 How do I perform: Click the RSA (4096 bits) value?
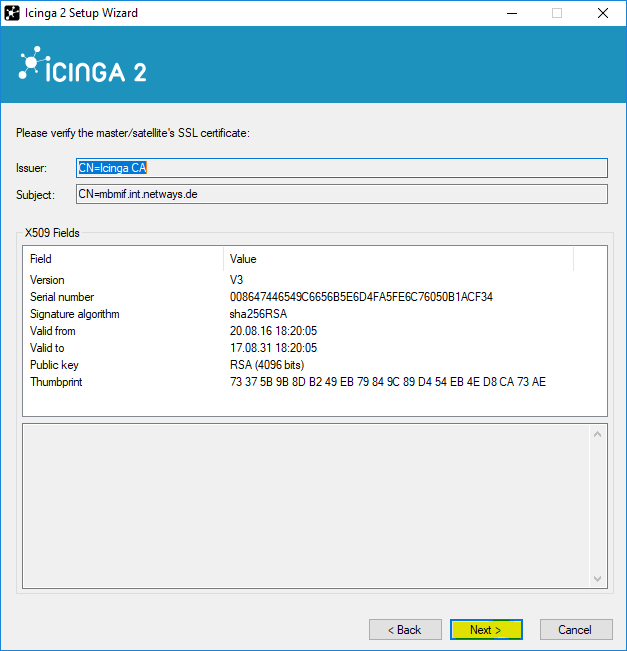267,365
